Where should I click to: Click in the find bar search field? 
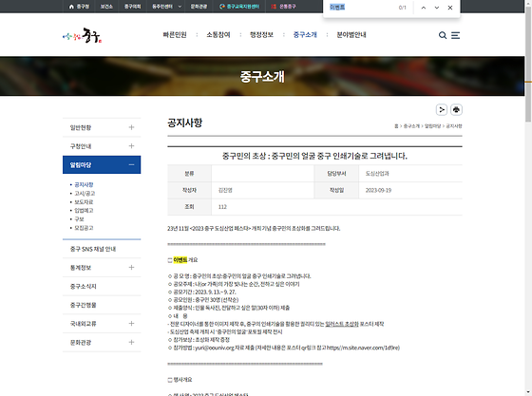click(x=360, y=7)
